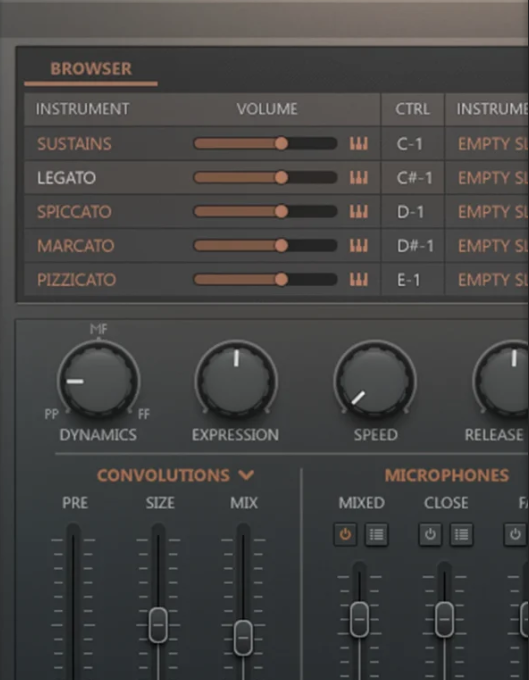The width and height of the screenshot is (529, 680).
Task: Click the D-1 control key cell
Action: 412,212
